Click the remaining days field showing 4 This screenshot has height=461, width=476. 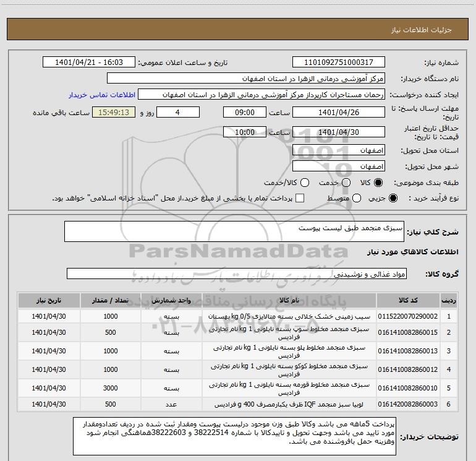pyautogui.click(x=178, y=112)
